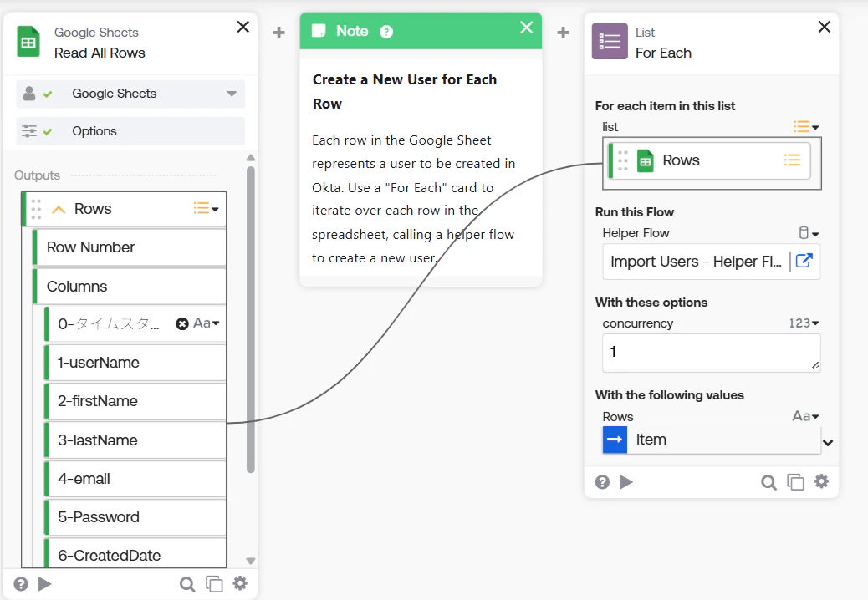The image size is (868, 600).
Task: Open the Aa type dropdown on column 0
Action: [206, 323]
